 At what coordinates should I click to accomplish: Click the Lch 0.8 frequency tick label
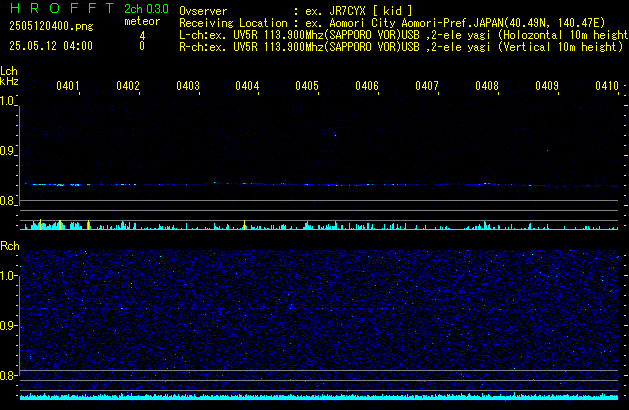tap(7, 201)
